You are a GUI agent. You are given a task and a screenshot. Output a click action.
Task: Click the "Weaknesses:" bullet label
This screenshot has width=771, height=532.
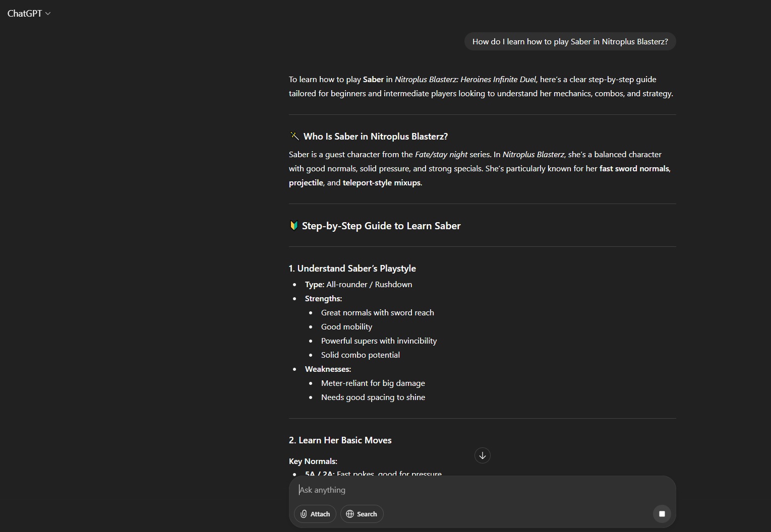328,369
